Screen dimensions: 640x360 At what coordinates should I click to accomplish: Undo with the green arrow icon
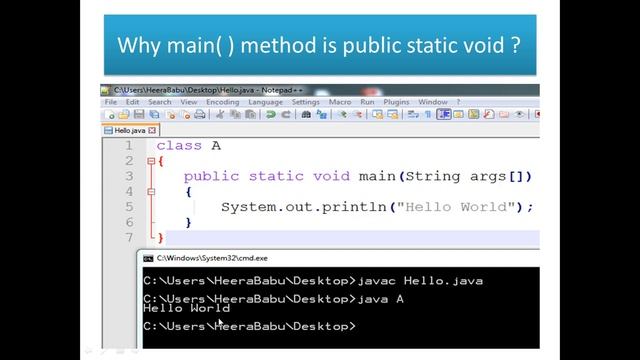coord(271,115)
